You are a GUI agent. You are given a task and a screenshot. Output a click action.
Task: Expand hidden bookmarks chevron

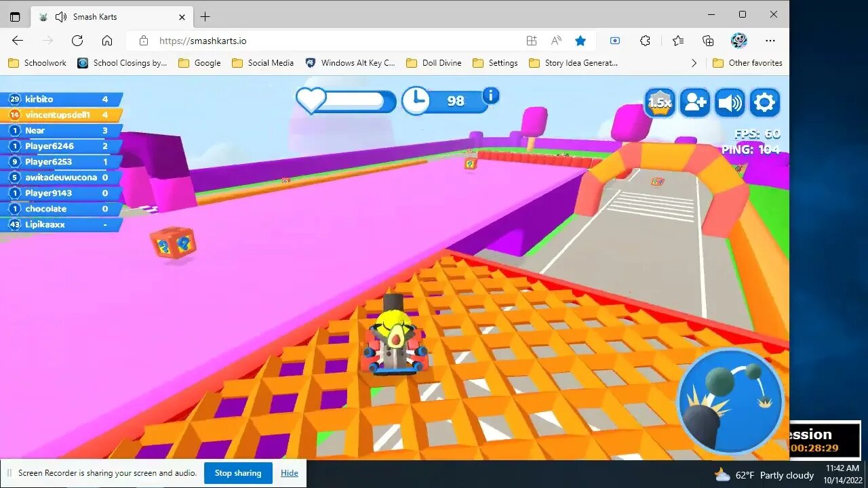tap(694, 63)
